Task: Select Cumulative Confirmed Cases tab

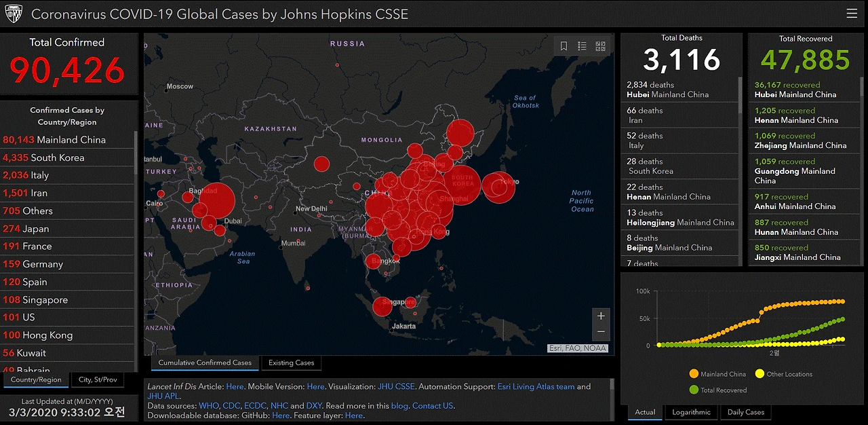Action: pyautogui.click(x=205, y=363)
